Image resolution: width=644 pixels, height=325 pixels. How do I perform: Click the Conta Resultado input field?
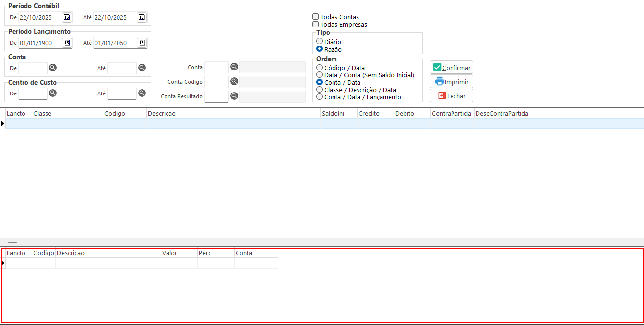click(216, 96)
